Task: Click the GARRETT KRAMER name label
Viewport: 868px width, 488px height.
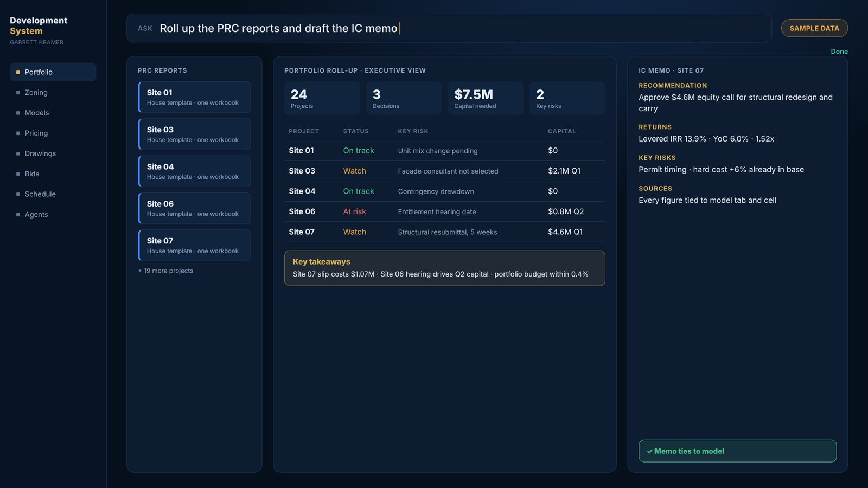Action: (x=36, y=42)
